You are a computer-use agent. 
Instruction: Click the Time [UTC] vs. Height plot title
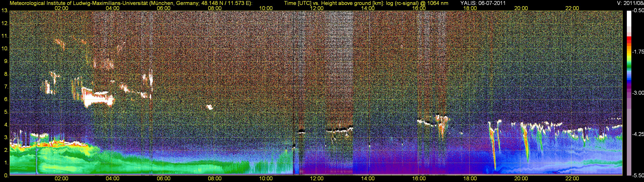pos(366,3)
